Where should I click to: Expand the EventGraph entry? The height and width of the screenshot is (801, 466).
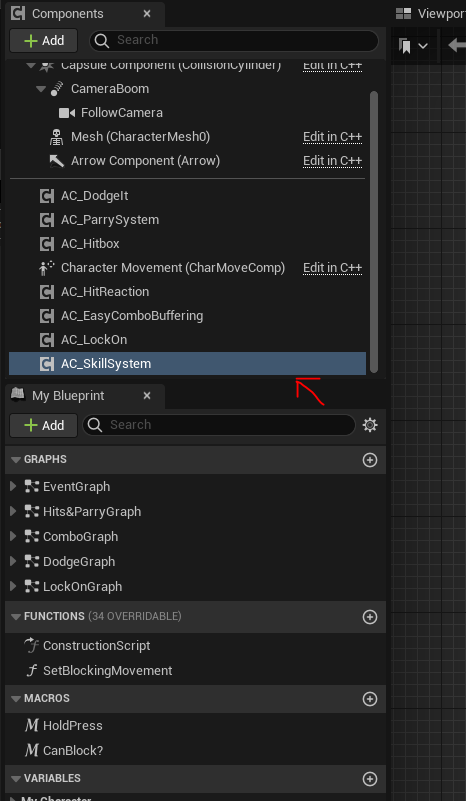14,486
